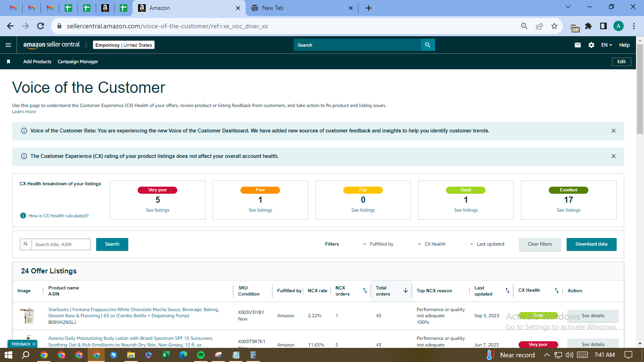
Task: Sort table by Total orders arrow
Action: click(405, 291)
